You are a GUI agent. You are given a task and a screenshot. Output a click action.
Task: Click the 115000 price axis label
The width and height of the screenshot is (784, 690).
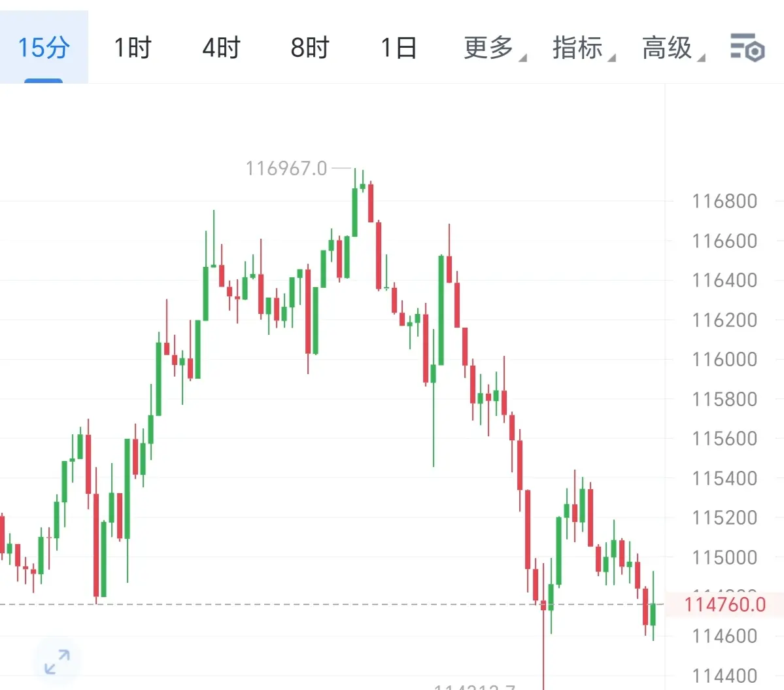coord(724,557)
